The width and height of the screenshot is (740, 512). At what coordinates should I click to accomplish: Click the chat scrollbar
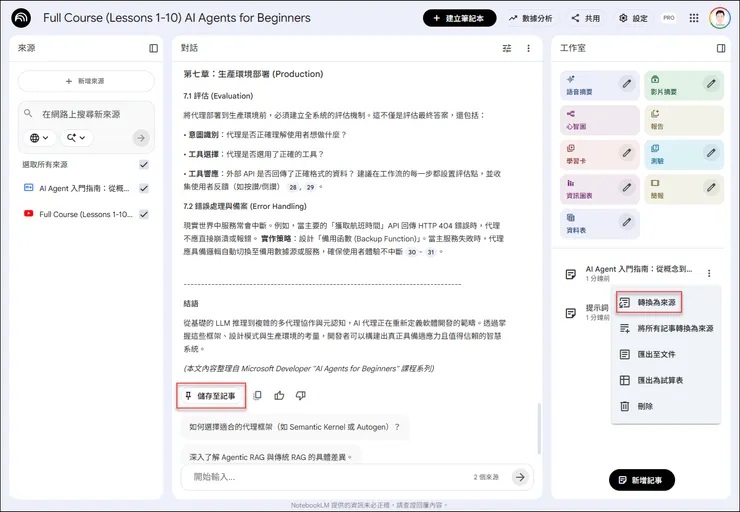pos(539,428)
